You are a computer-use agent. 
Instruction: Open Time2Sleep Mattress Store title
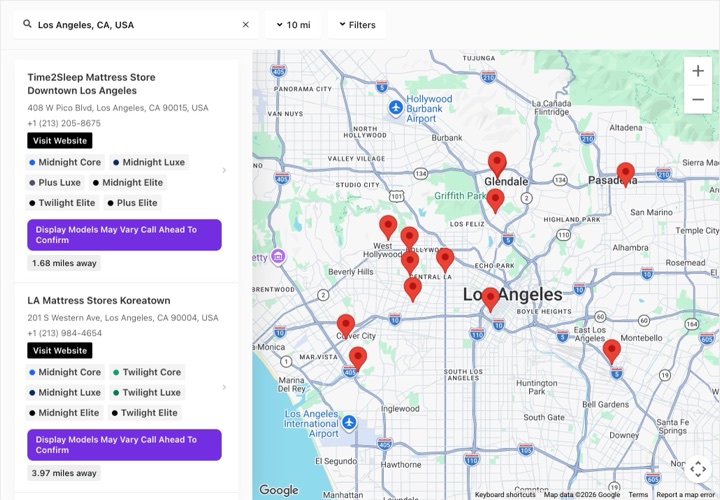(91, 84)
